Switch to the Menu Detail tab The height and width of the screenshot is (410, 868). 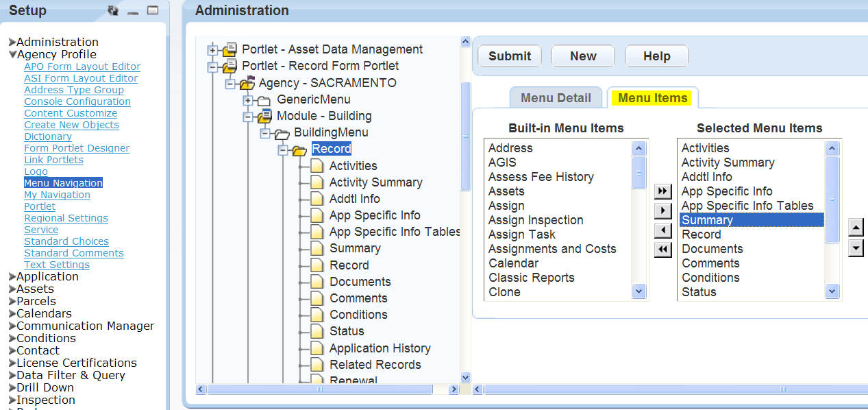click(556, 98)
